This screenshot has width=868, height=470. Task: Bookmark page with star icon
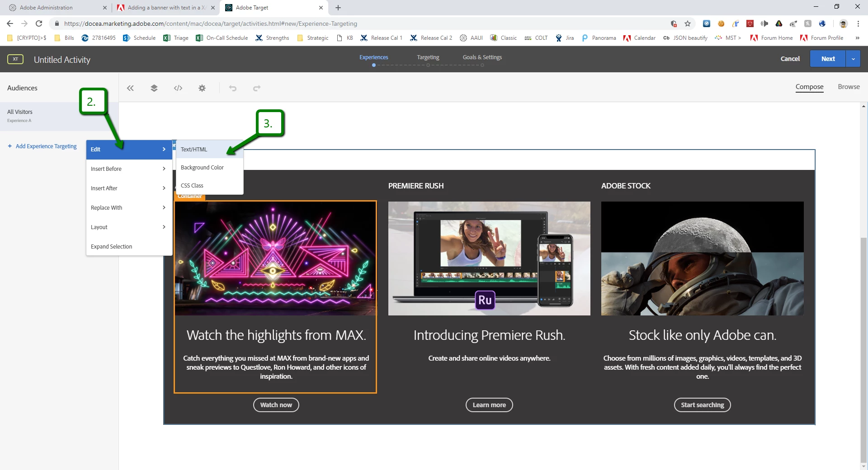[x=688, y=23]
